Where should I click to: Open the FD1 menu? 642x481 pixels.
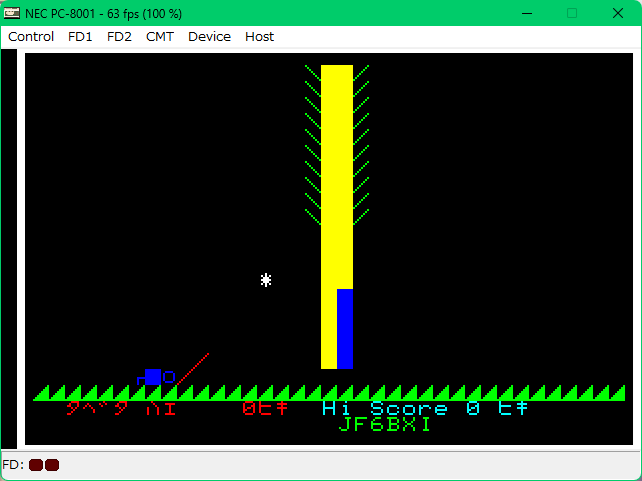pos(80,37)
